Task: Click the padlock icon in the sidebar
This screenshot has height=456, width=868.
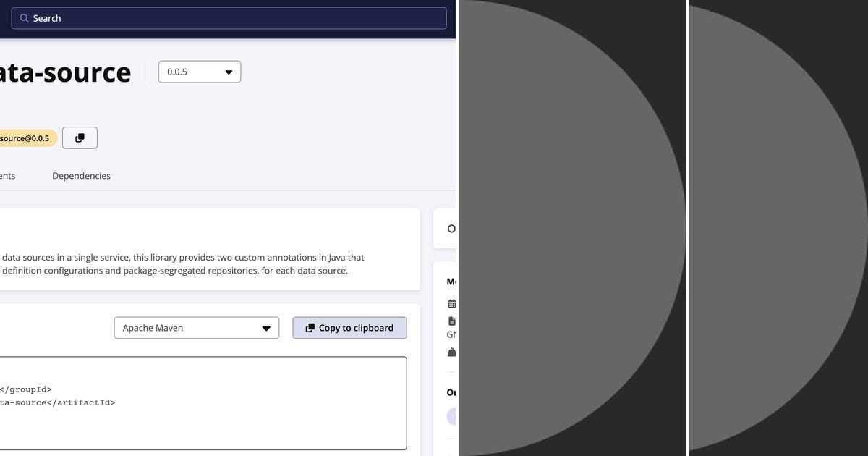Action: 451,352
